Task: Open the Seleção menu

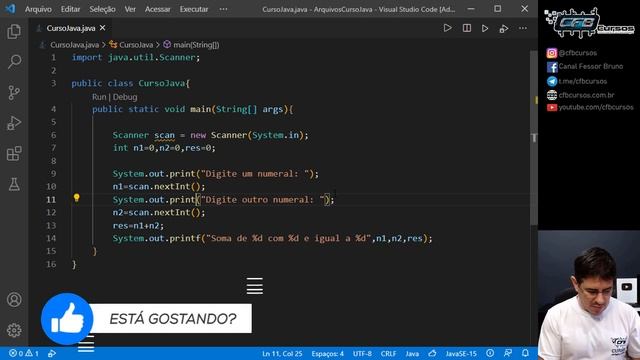Action: 102,9
